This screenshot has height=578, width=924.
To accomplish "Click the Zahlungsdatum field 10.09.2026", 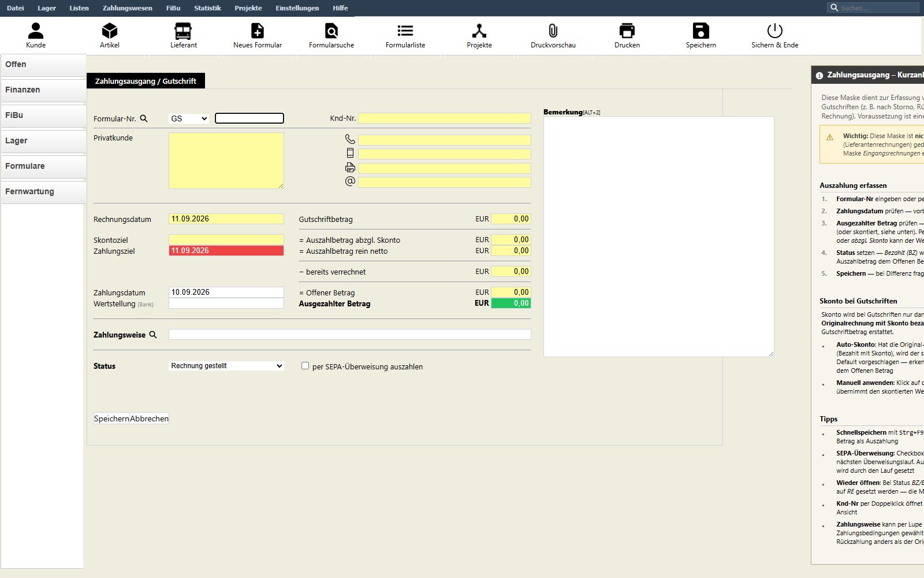I will click(226, 292).
